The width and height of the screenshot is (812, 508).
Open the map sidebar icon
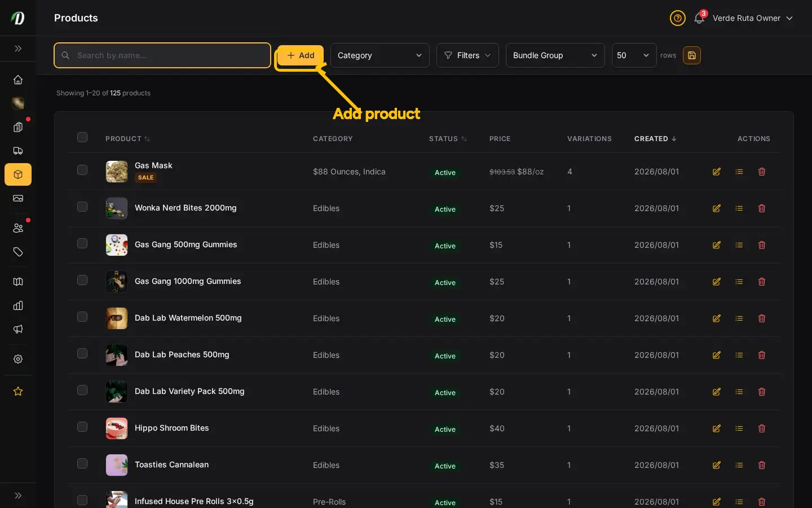18,282
